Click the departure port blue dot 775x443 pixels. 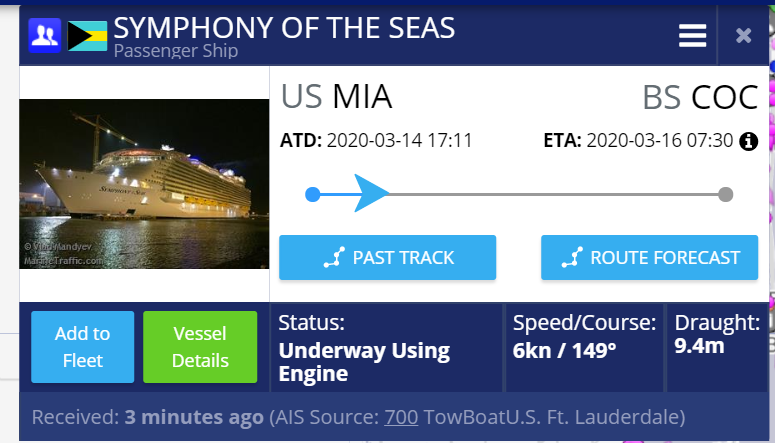pyautogui.click(x=312, y=194)
